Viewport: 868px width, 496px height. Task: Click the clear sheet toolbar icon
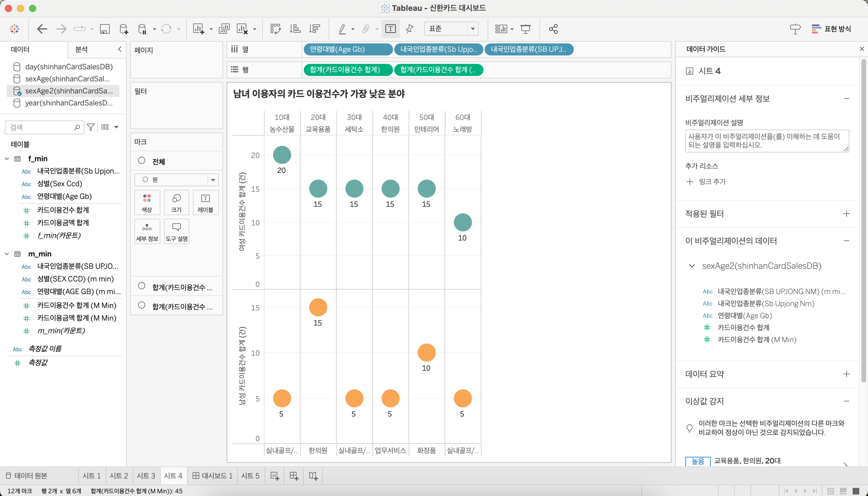pyautogui.click(x=242, y=29)
